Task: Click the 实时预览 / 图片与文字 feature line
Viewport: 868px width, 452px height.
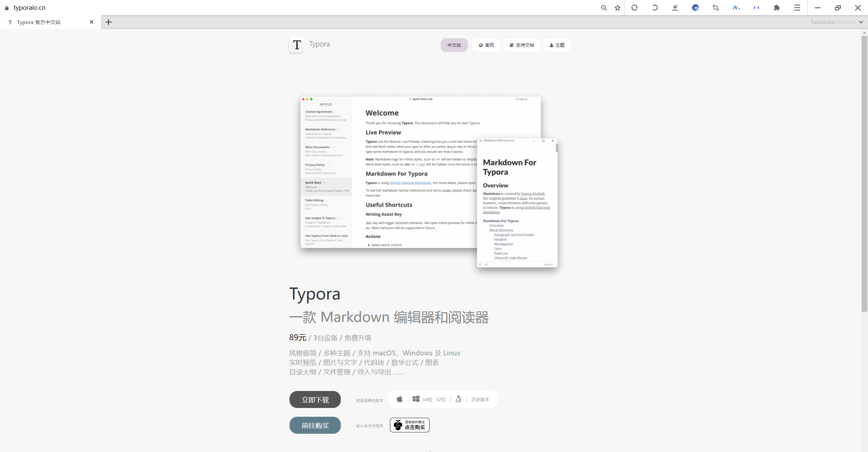Action: pyautogui.click(x=364, y=363)
